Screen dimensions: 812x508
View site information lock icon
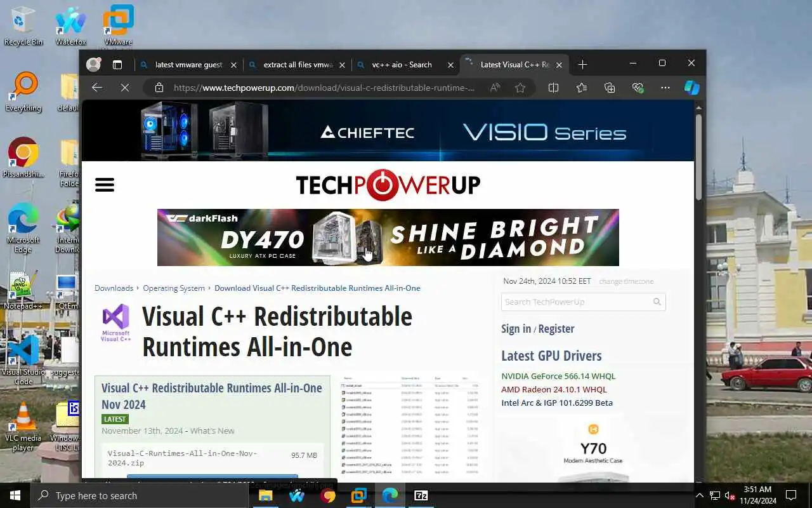pyautogui.click(x=159, y=88)
